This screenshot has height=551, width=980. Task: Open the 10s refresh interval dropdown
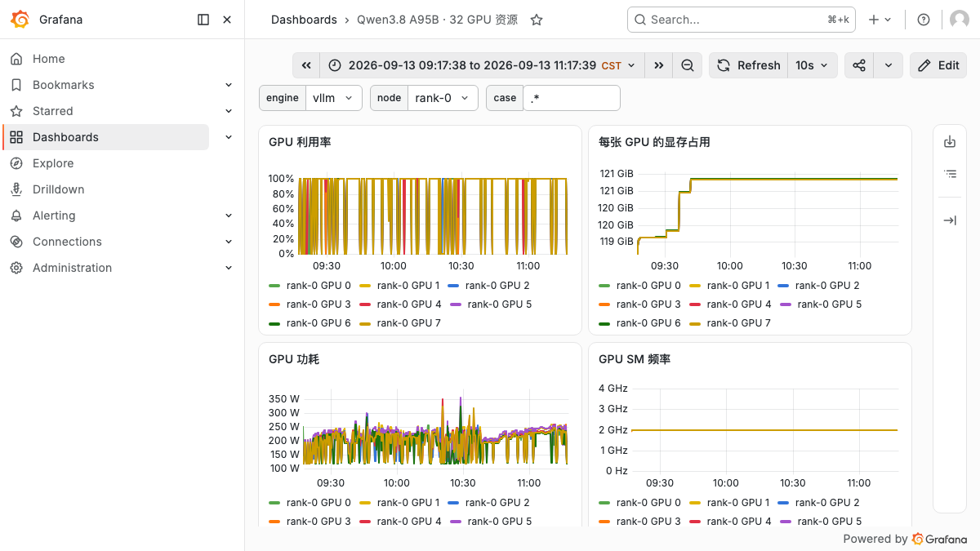(813, 65)
